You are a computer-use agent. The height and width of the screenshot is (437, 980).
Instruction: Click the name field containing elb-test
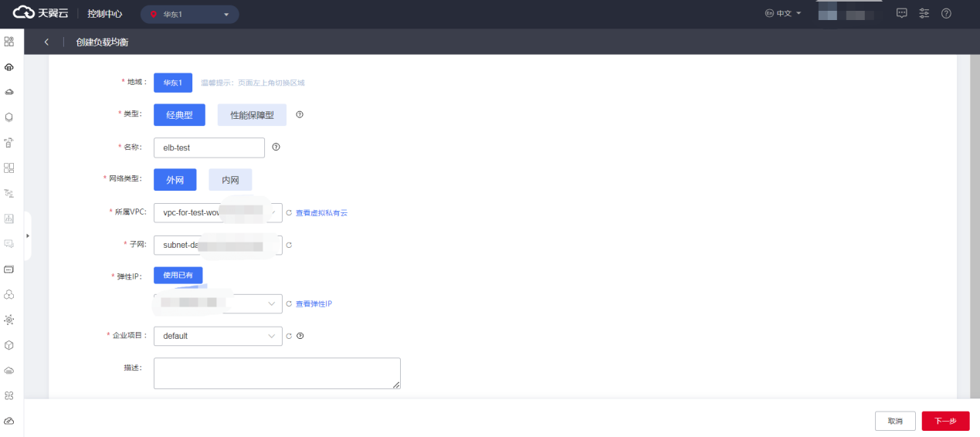(x=209, y=147)
